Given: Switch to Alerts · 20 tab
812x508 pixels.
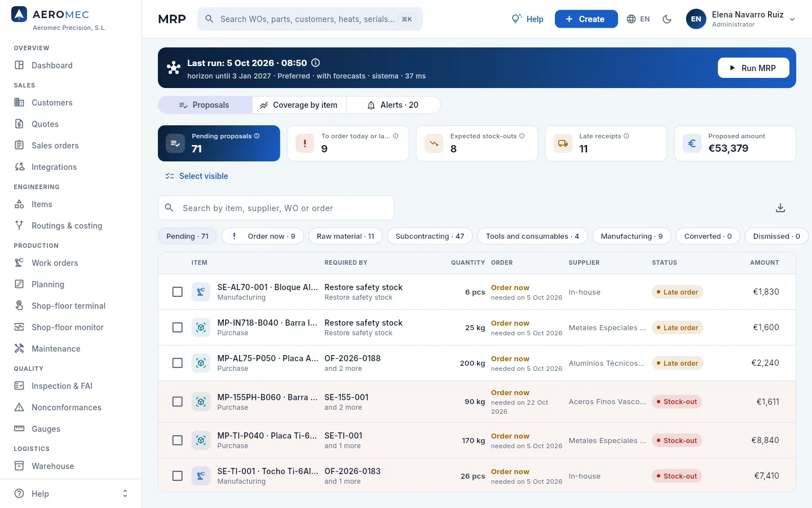Looking at the screenshot, I should click(x=393, y=105).
